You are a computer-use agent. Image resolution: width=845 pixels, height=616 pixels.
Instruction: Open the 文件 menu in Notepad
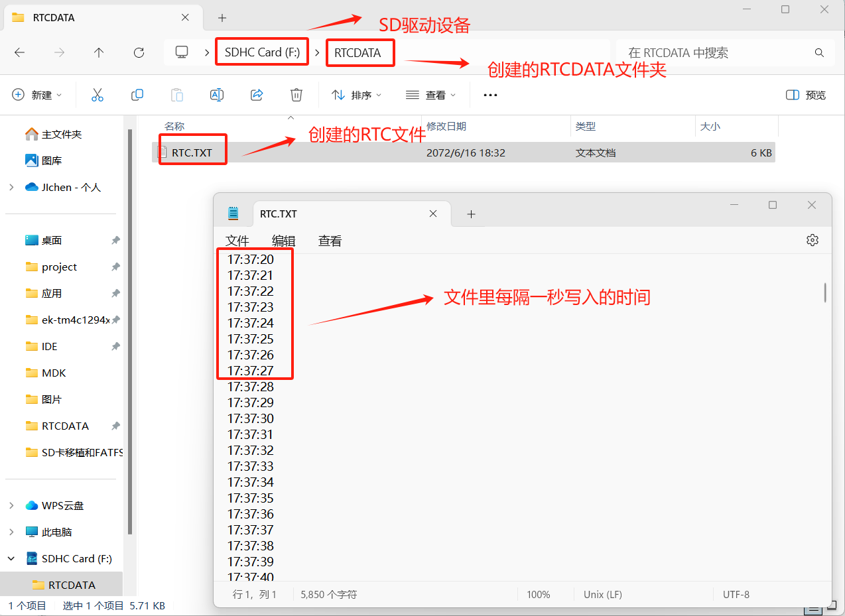pyautogui.click(x=237, y=241)
